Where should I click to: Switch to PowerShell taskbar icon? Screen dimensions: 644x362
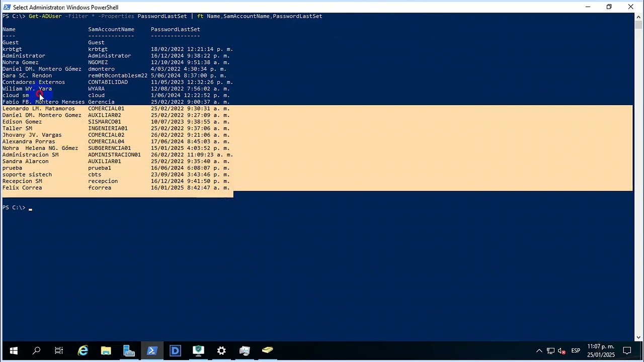[152, 350]
